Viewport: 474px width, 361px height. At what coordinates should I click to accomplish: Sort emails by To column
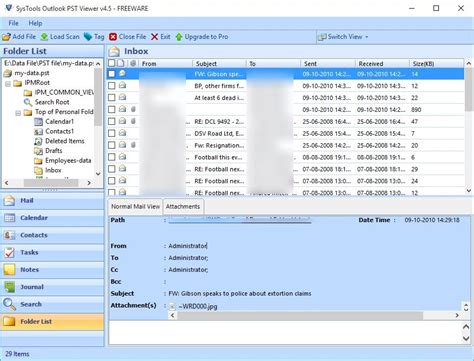(x=273, y=63)
